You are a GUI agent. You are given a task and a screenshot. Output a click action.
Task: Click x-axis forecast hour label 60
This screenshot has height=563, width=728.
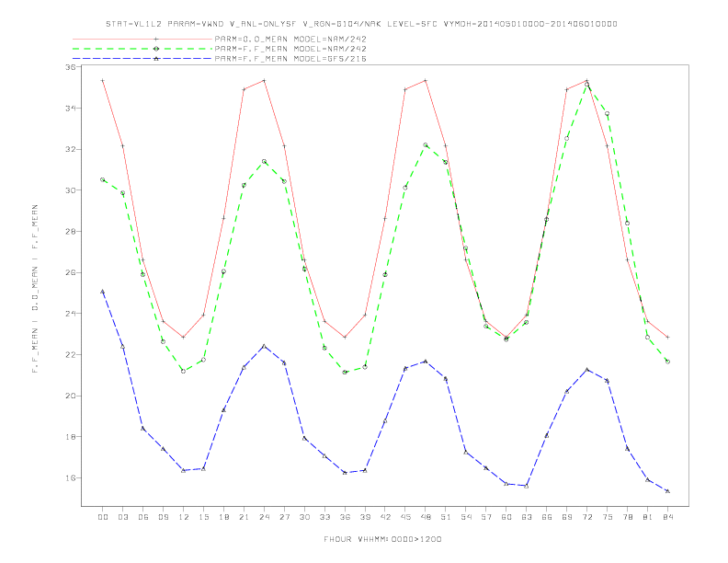coord(506,517)
